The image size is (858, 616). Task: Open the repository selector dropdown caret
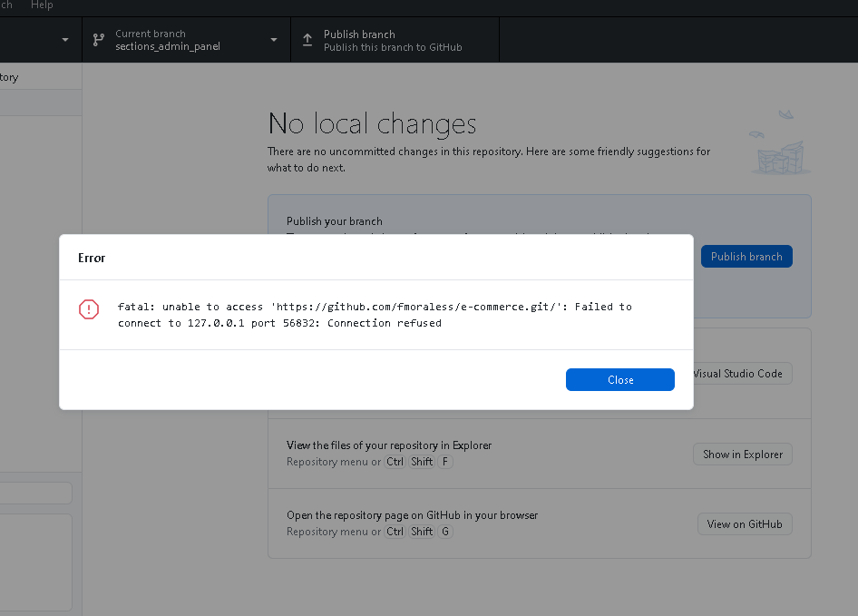point(64,40)
